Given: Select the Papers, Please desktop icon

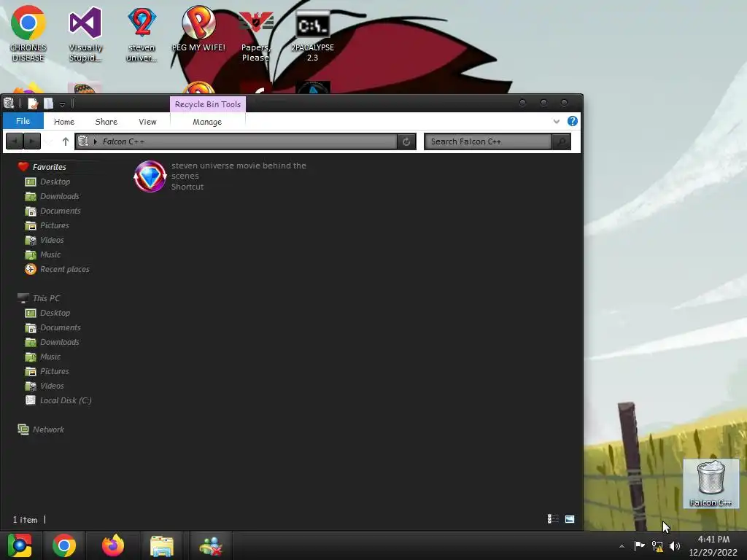Looking at the screenshot, I should (x=255, y=34).
